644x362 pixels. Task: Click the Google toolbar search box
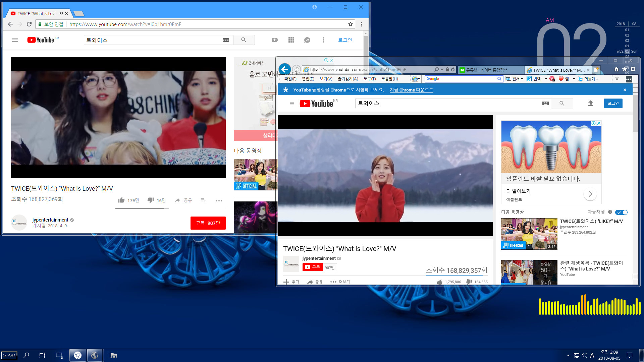[x=464, y=79]
